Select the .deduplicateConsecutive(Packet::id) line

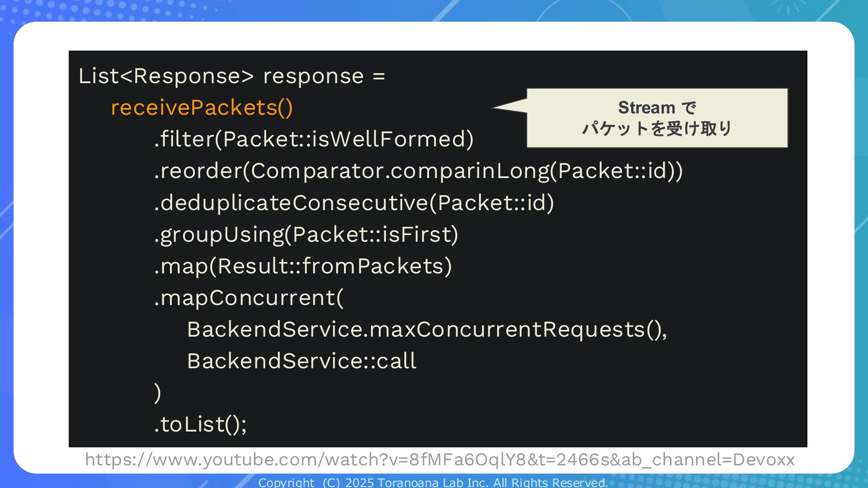(x=354, y=203)
